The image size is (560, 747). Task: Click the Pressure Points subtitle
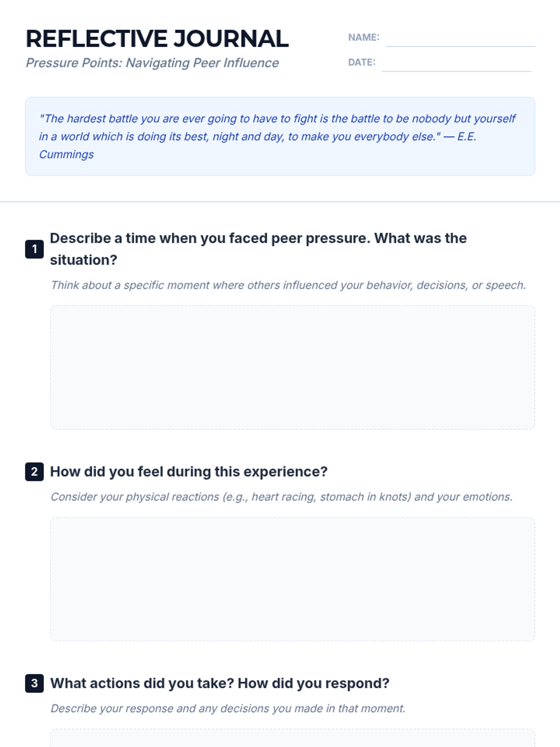[x=152, y=63]
